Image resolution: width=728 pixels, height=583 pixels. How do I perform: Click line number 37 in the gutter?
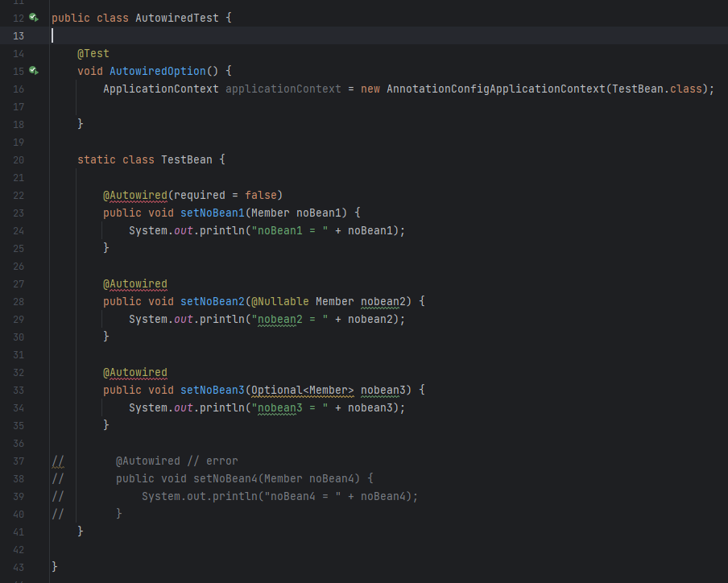pyautogui.click(x=19, y=461)
